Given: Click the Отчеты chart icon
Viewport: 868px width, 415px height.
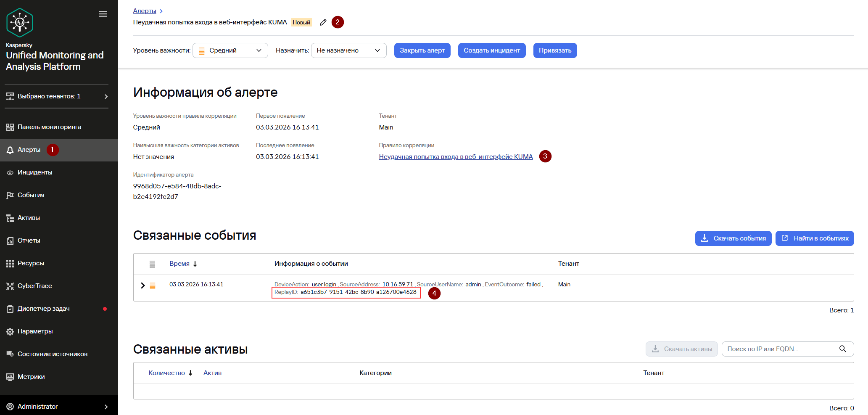Looking at the screenshot, I should (10, 241).
